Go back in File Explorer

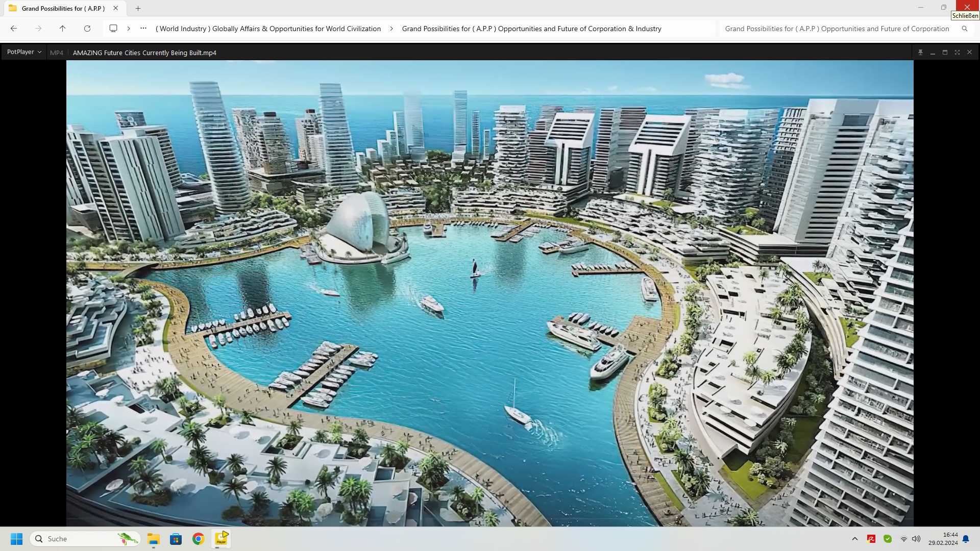click(14, 29)
